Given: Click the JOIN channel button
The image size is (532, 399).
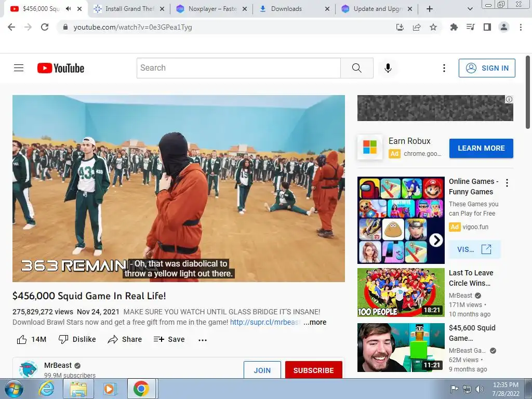Looking at the screenshot, I should [x=262, y=370].
